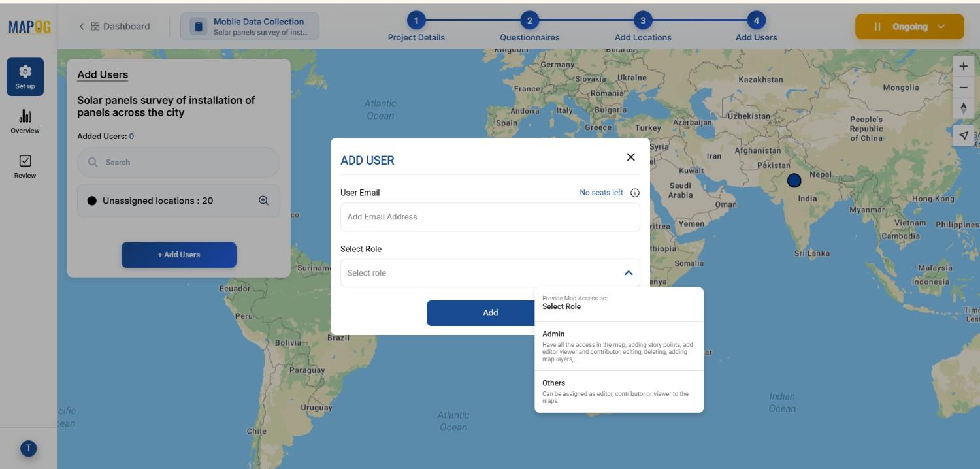
Task: Reset map orientation with compass icon
Action: pos(964,108)
